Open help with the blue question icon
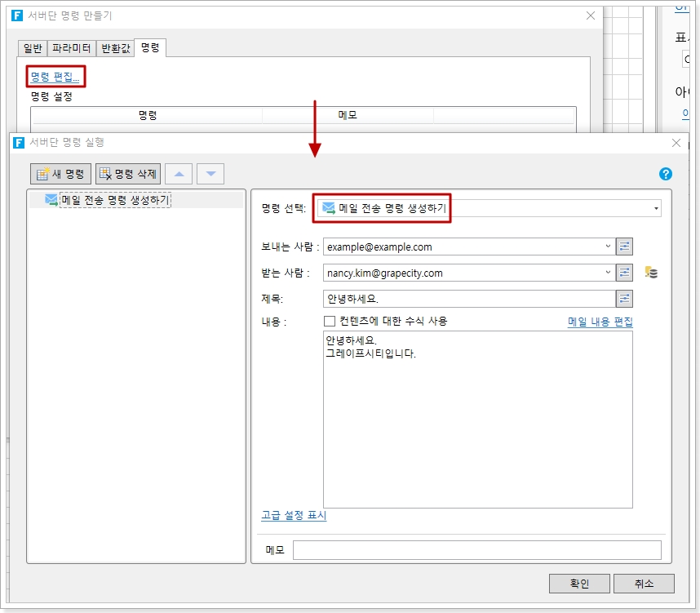Screen dimensions: 700x613 [x=665, y=174]
